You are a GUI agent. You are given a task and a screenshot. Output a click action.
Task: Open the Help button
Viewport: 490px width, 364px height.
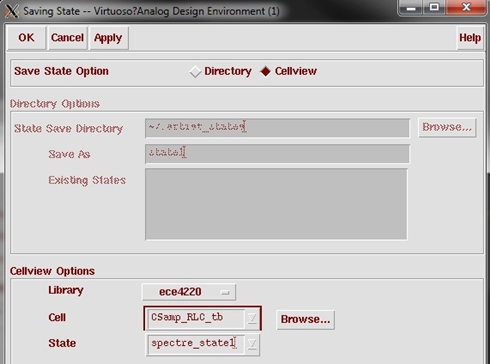pyautogui.click(x=470, y=38)
